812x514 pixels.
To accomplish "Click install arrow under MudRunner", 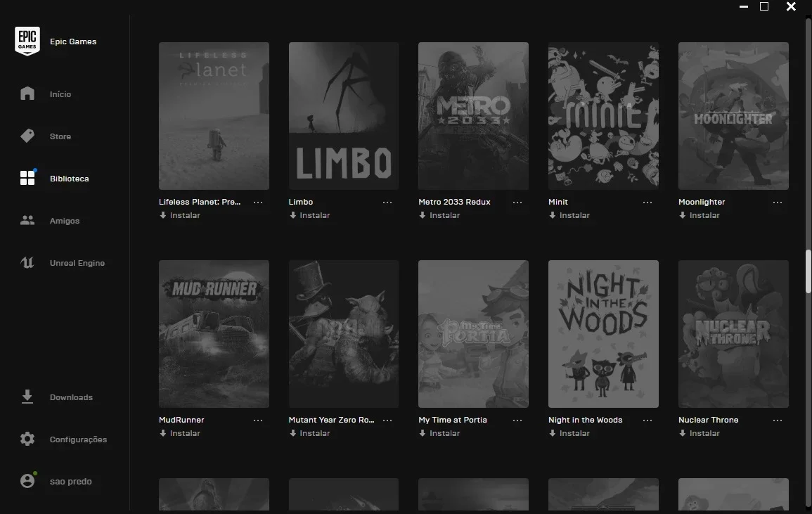I will [162, 433].
